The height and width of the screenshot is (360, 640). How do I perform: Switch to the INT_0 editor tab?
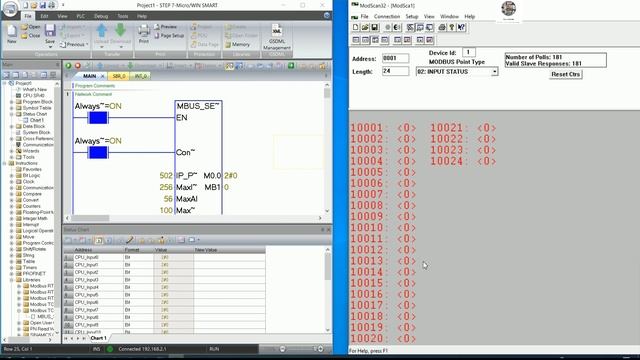[x=140, y=76]
